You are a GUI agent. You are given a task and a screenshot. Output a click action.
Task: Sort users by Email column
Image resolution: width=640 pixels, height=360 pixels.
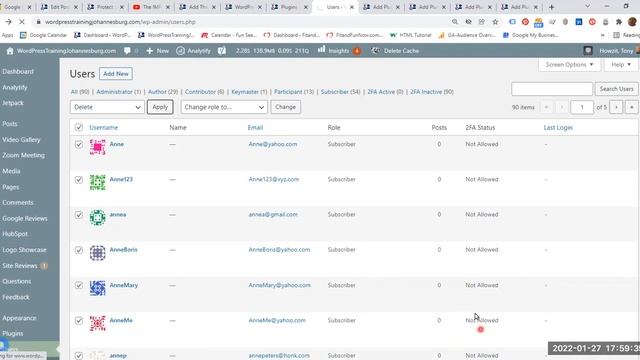pos(255,127)
